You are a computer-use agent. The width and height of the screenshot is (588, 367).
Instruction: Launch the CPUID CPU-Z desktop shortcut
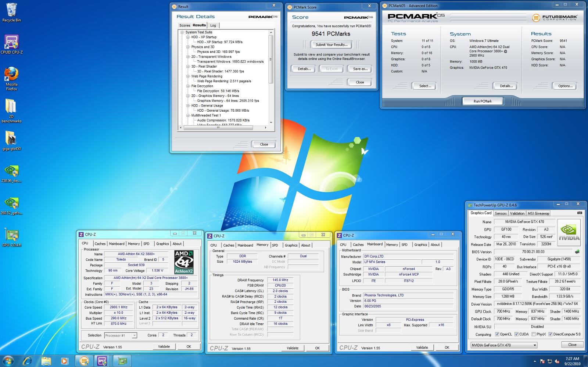coord(11,44)
